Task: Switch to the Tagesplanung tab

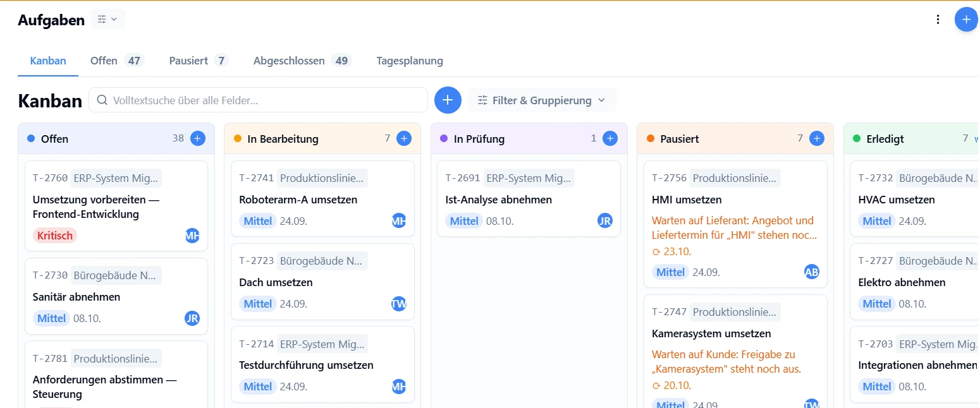Action: tap(410, 61)
